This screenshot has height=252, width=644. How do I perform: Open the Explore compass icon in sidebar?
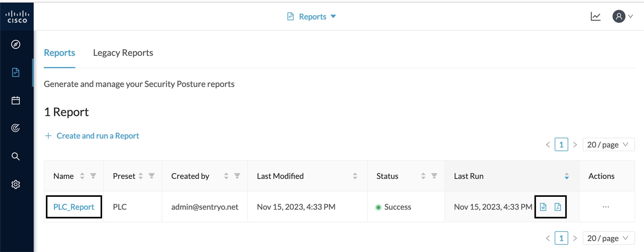pyautogui.click(x=16, y=44)
